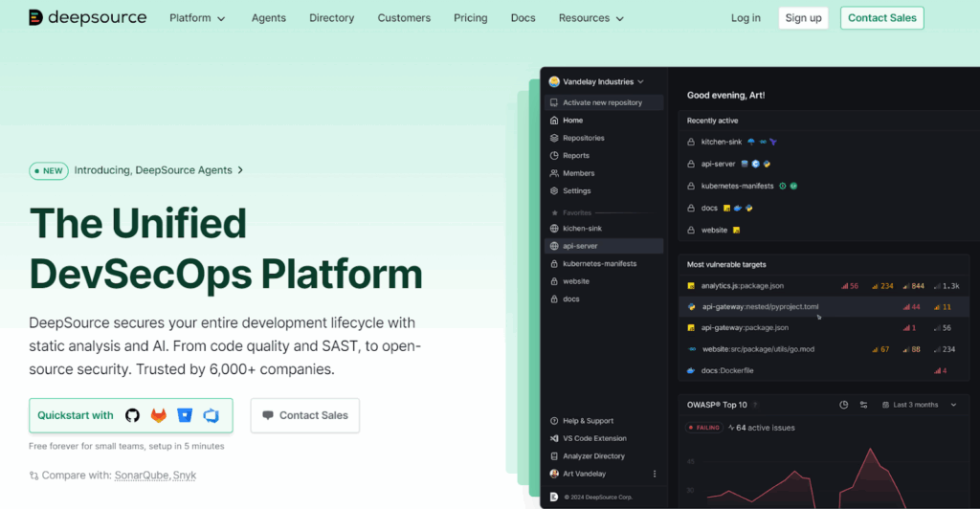
Task: Click the docs:Dockerfile target row
Action: click(x=824, y=370)
